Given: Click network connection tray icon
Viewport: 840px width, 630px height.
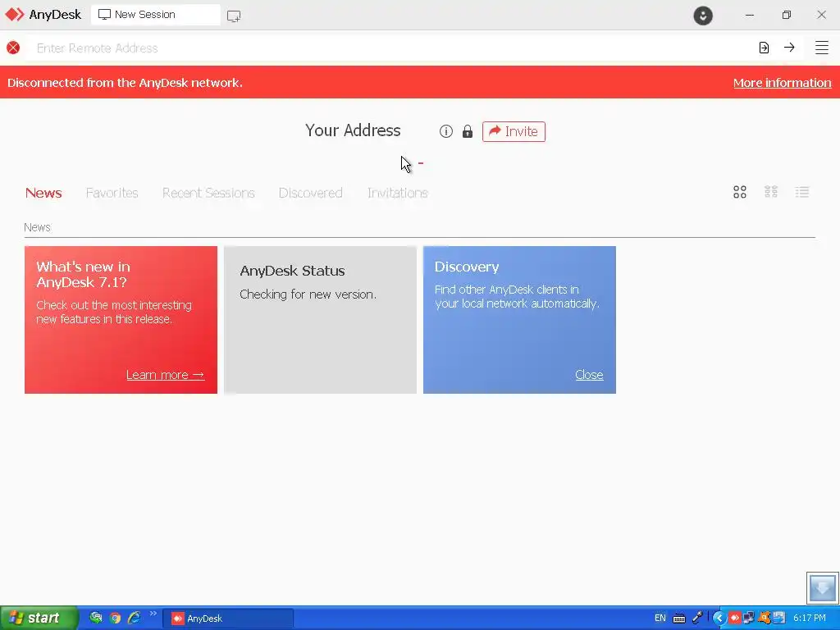Looking at the screenshot, I should (x=749, y=619).
